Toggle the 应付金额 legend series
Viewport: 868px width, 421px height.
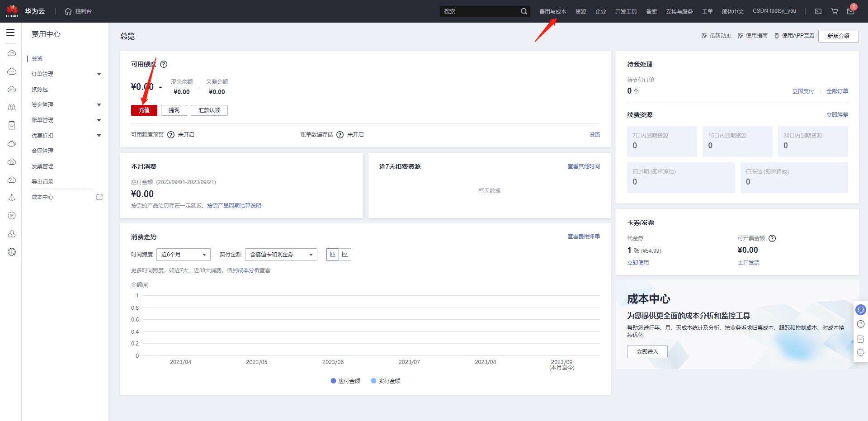click(x=345, y=381)
